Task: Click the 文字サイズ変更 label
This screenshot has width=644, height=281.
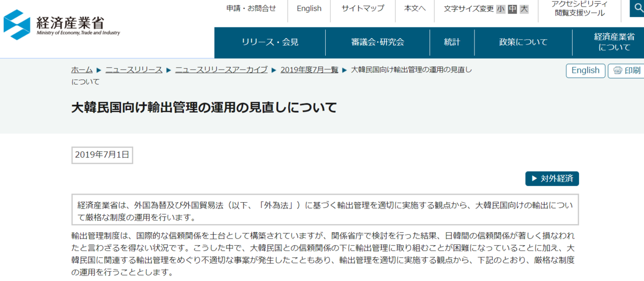Action: pyautogui.click(x=469, y=9)
